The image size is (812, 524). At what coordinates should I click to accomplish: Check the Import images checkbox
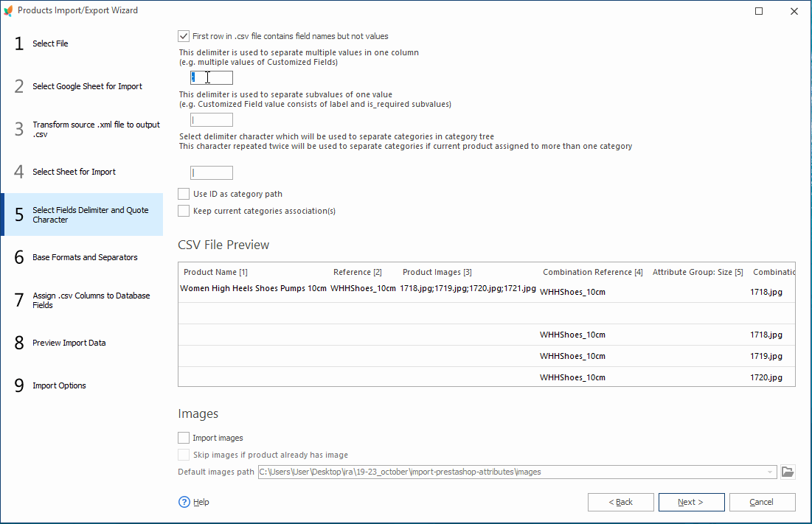click(x=184, y=438)
